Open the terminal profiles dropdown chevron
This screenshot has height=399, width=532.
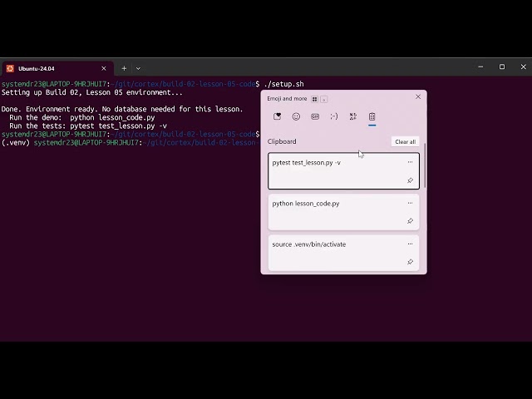(x=138, y=68)
